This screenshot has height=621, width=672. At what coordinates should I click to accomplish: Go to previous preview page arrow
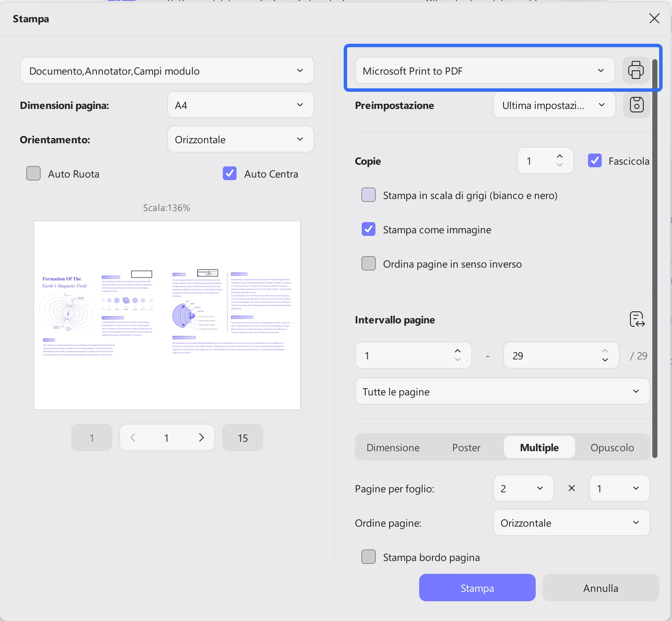point(133,437)
